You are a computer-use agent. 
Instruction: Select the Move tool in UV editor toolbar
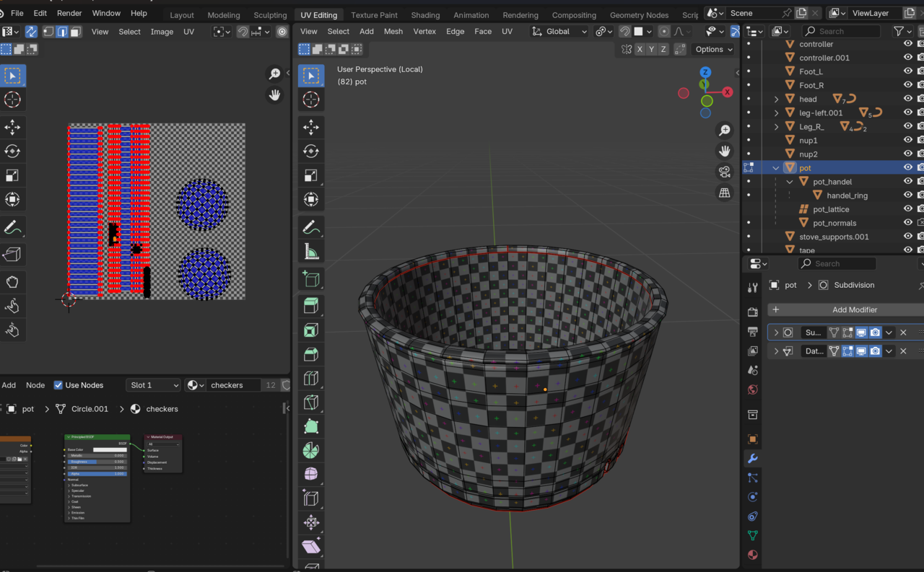point(12,128)
